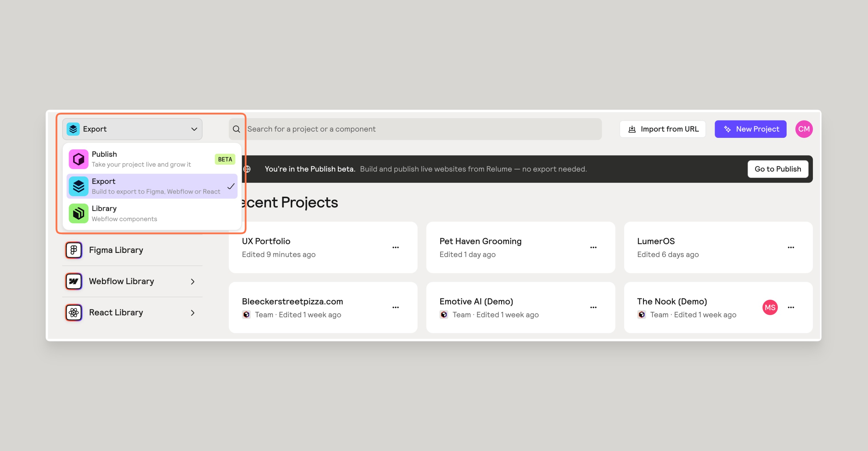The height and width of the screenshot is (451, 868).
Task: Open more options for LumerOS
Action: [x=791, y=247]
